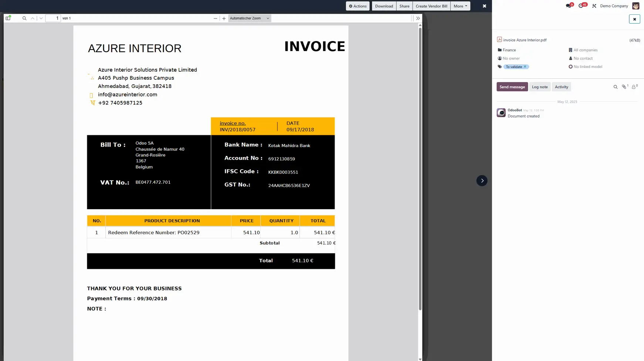Click Create Vendor Bill
The height and width of the screenshot is (361, 644).
[431, 6]
